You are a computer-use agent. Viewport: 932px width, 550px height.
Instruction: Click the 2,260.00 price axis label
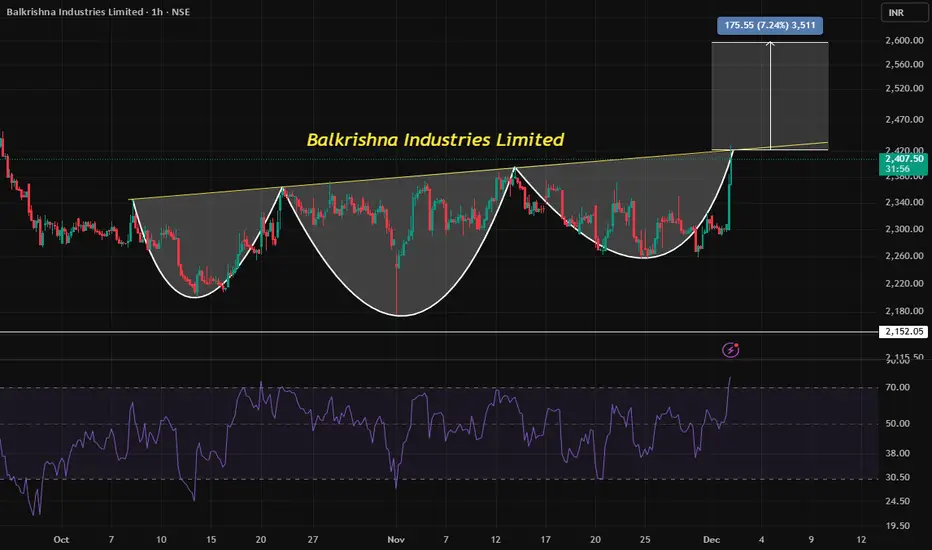point(904,256)
